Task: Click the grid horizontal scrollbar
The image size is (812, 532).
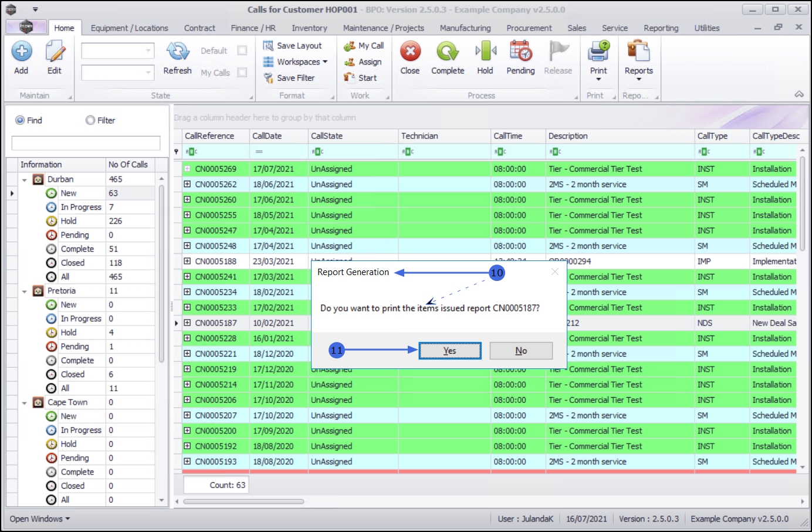Action: pos(243,501)
